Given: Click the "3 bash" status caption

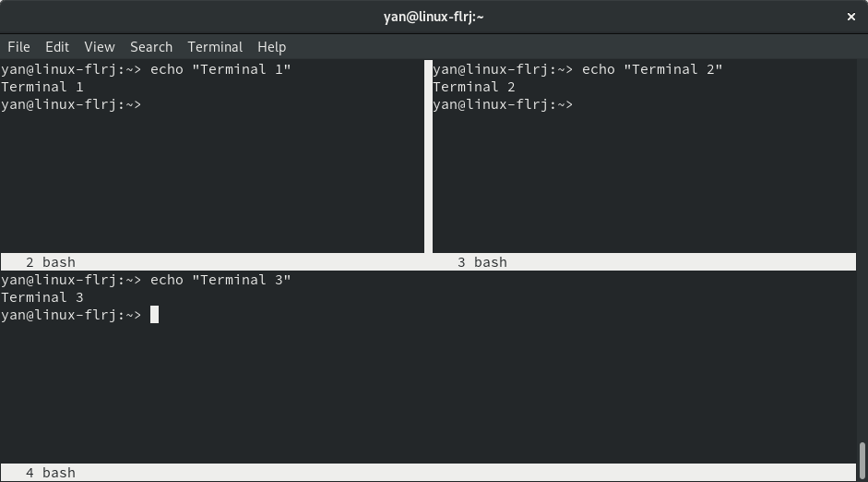Looking at the screenshot, I should pos(482,262).
